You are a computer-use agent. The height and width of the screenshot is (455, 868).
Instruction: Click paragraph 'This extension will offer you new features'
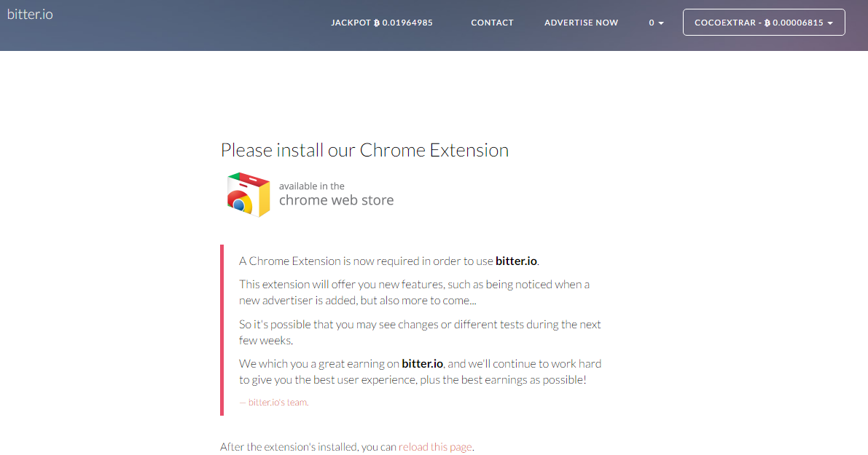[x=415, y=293]
